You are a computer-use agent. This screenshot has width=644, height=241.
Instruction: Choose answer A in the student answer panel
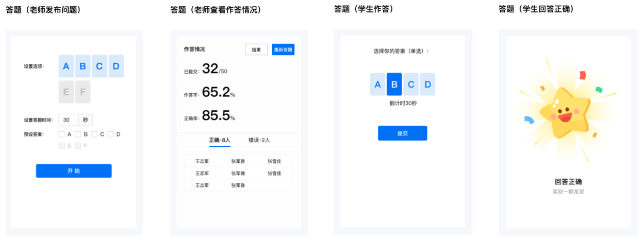[377, 84]
